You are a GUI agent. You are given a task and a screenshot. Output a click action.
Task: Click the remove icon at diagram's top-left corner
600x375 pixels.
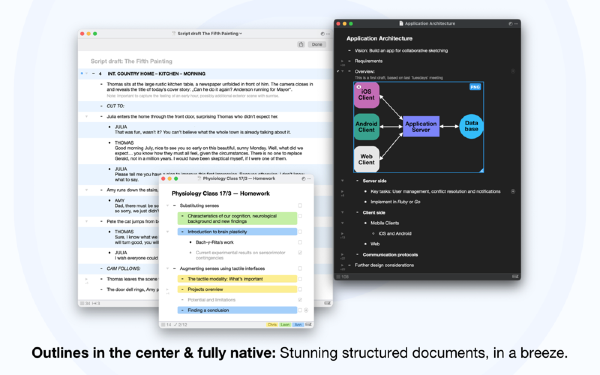click(x=359, y=87)
